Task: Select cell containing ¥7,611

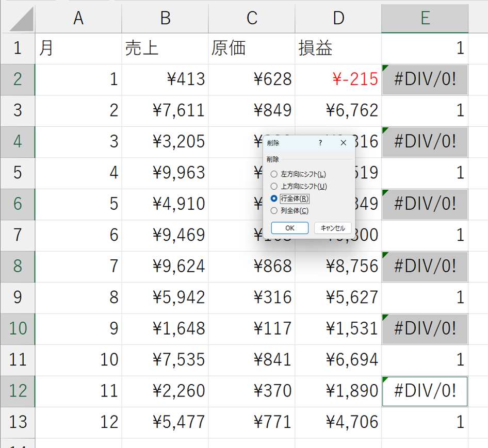Action: pos(165,110)
